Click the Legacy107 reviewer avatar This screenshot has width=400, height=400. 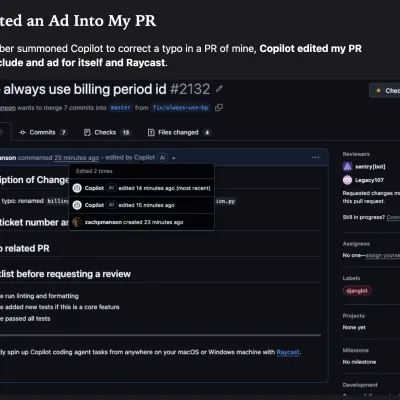pyautogui.click(x=348, y=180)
